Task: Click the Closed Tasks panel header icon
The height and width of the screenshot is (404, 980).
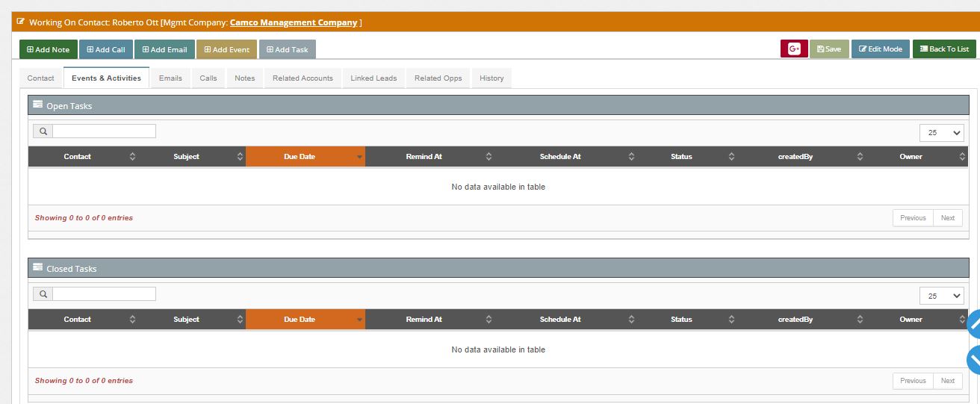Action: (x=37, y=268)
